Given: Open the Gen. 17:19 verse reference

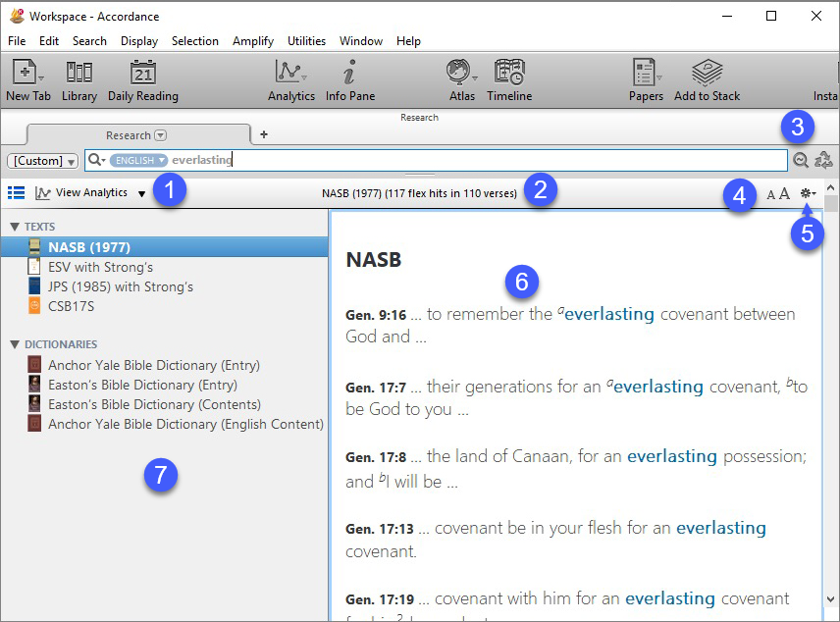Looking at the screenshot, I should click(x=380, y=599).
